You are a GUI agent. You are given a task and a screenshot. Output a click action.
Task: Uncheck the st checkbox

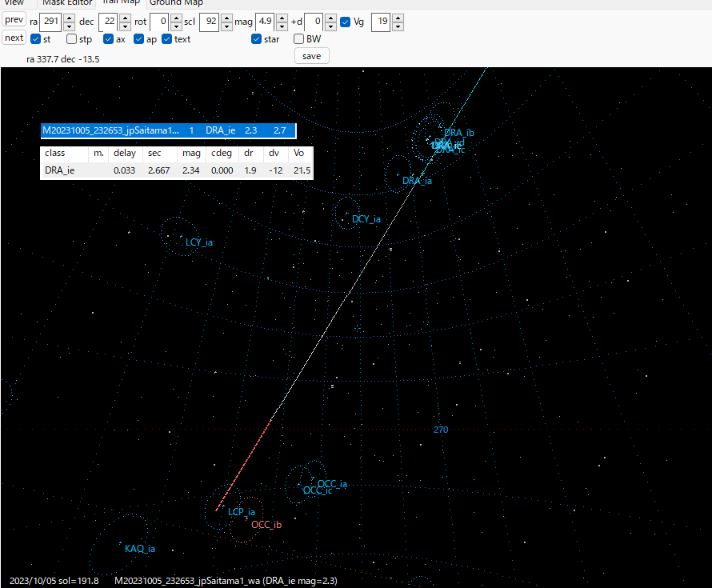point(36,38)
